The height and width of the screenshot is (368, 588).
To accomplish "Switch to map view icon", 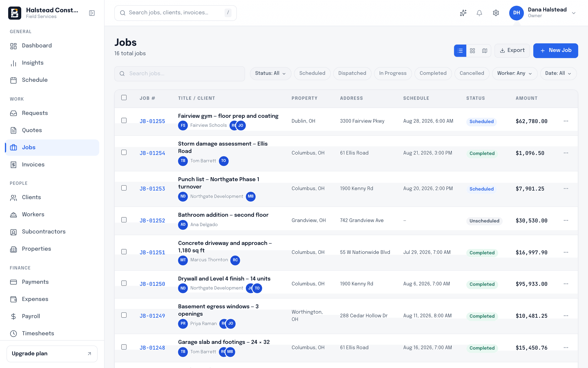I will pos(484,51).
